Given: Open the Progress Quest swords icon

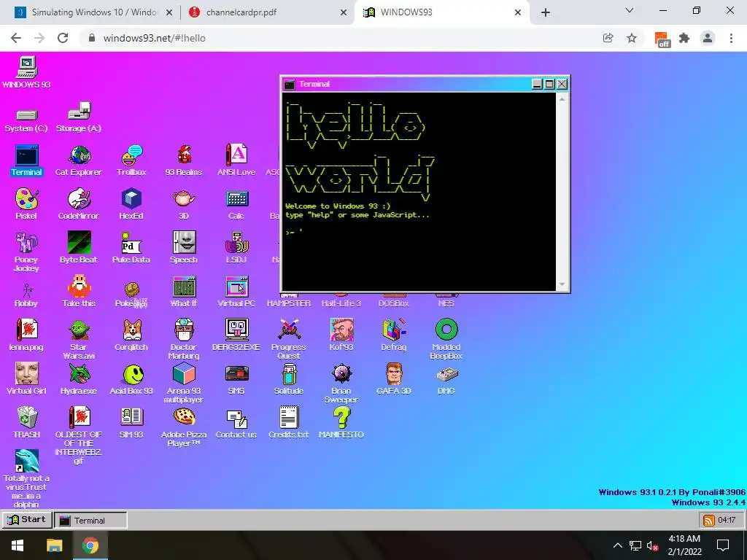Looking at the screenshot, I should tap(289, 330).
